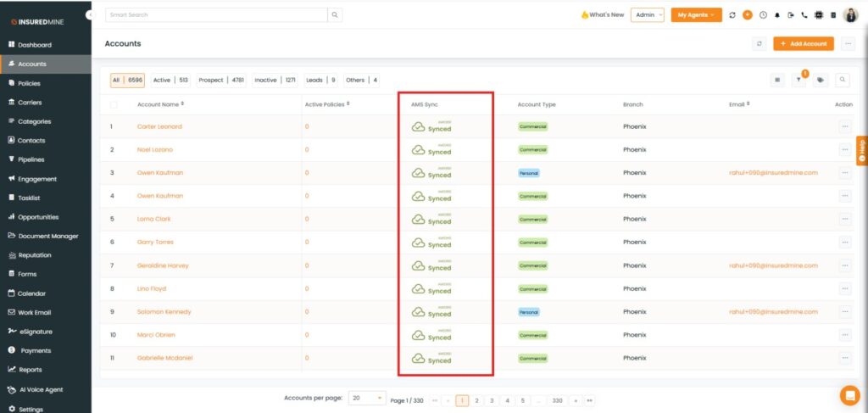
Task: Click the synced cloud icon for Carter Leonard
Action: point(418,127)
